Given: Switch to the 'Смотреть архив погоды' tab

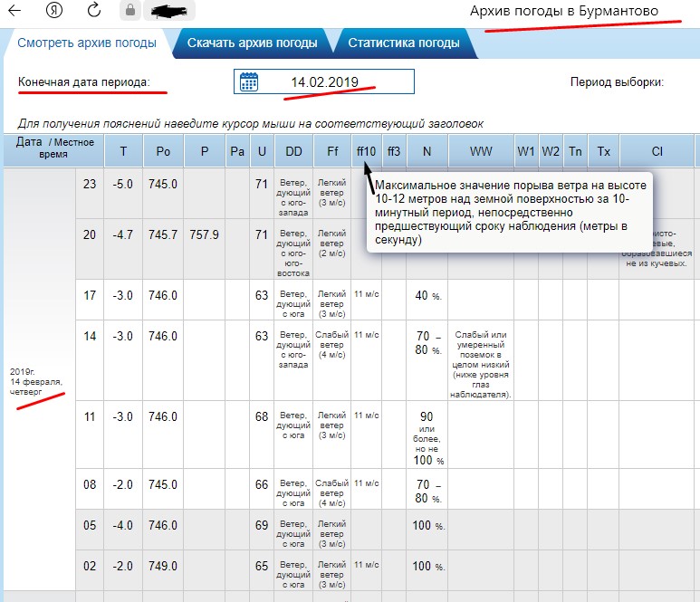Looking at the screenshot, I should coord(87,43).
